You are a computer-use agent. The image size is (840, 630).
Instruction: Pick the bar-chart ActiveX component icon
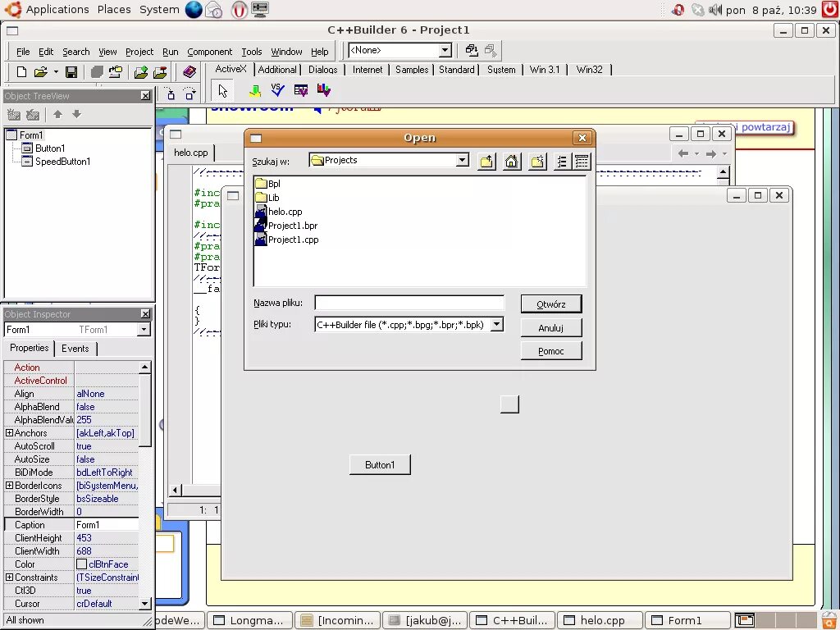coord(323,90)
